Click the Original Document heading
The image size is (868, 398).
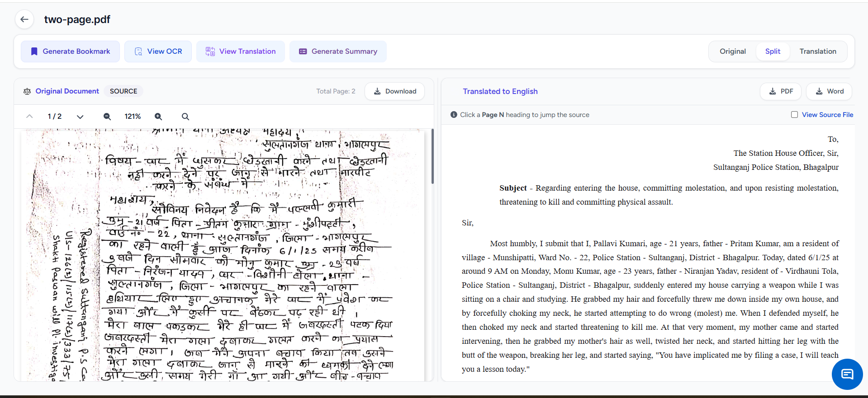pyautogui.click(x=67, y=91)
